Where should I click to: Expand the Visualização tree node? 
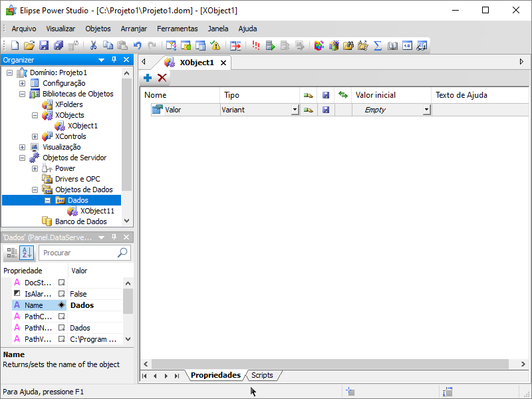click(23, 147)
